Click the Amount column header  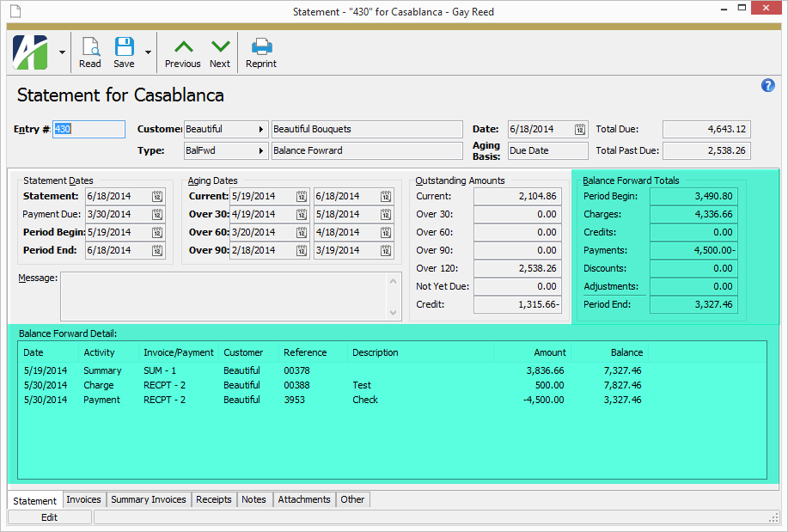pos(550,352)
